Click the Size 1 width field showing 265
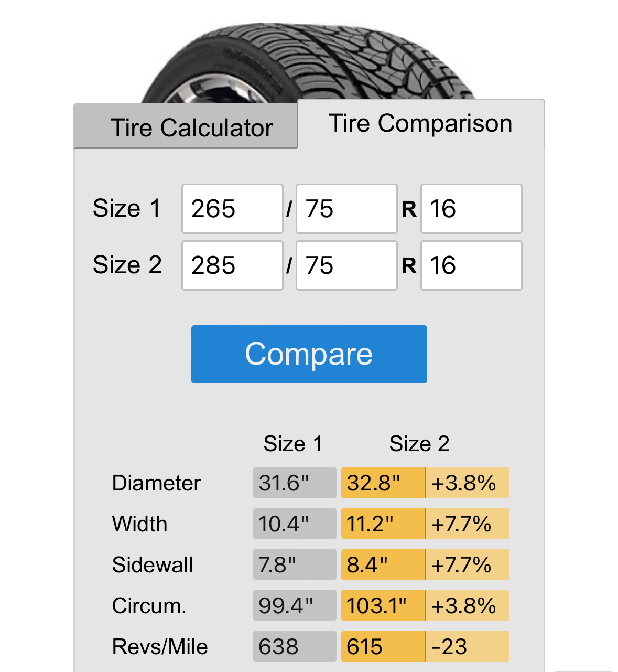This screenshot has width=618, height=672. tap(232, 209)
